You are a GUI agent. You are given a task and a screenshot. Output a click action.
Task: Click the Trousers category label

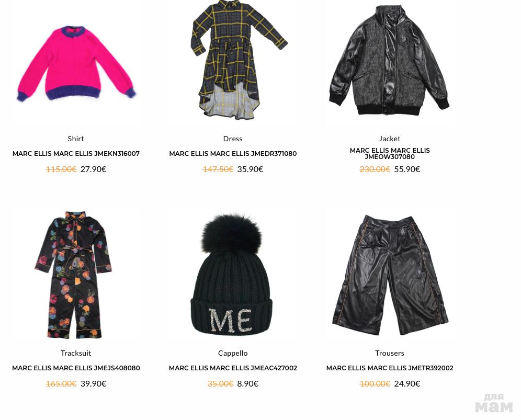click(389, 353)
